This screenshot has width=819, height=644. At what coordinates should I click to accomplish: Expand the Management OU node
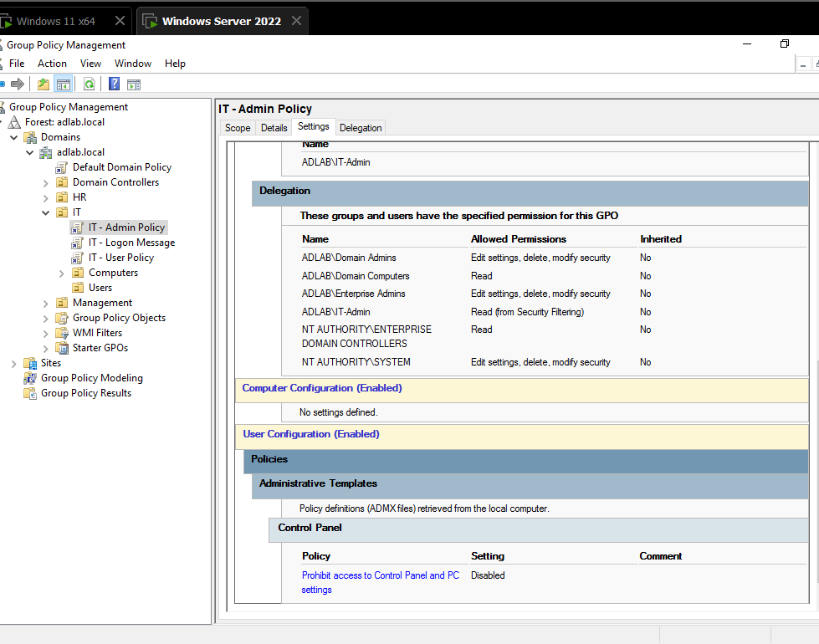click(45, 304)
